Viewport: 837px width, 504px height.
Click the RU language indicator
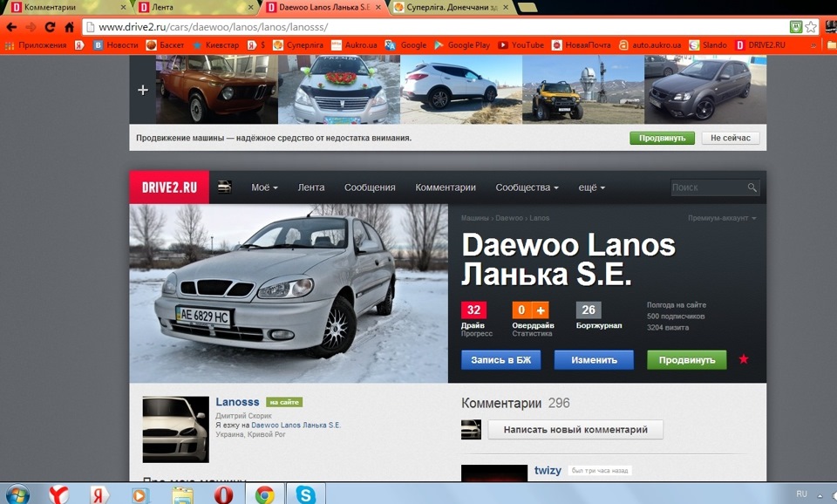[801, 494]
